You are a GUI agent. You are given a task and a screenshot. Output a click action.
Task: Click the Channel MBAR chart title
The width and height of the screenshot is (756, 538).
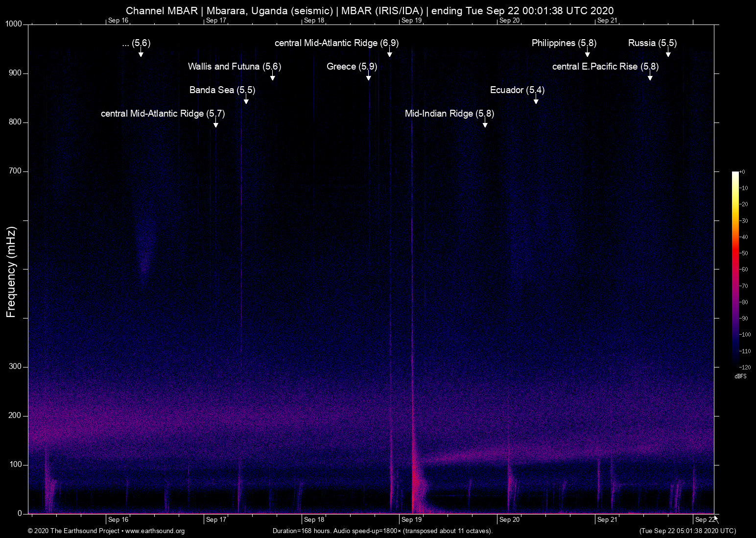point(370,10)
